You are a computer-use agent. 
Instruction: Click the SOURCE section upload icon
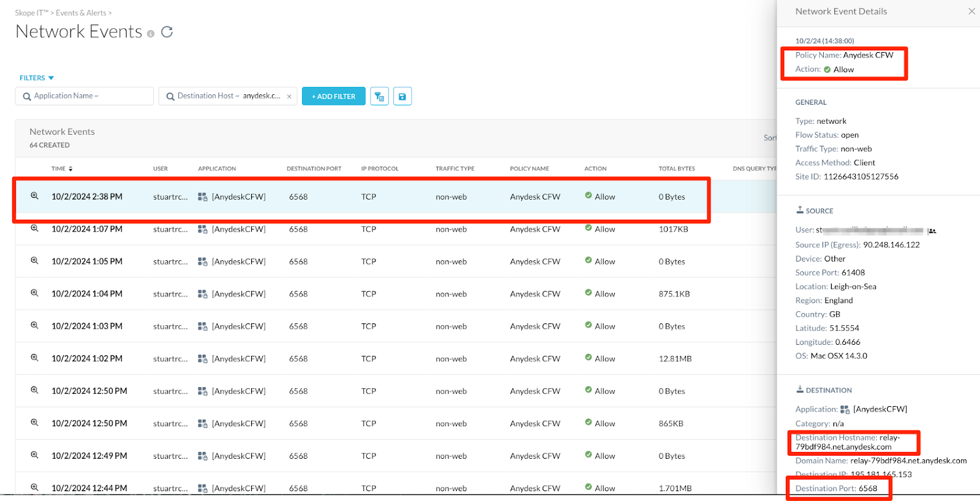(800, 210)
